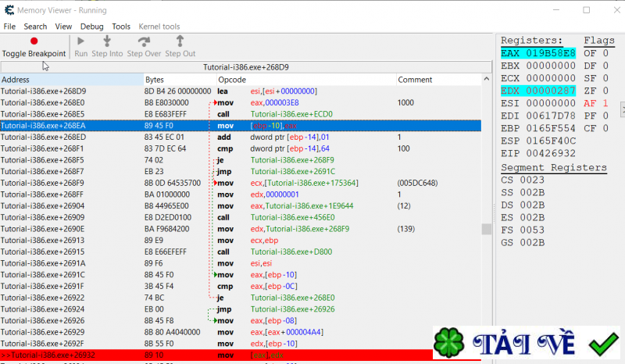Click the green checkmark icon
This screenshot has height=364, width=625.
[x=604, y=343]
